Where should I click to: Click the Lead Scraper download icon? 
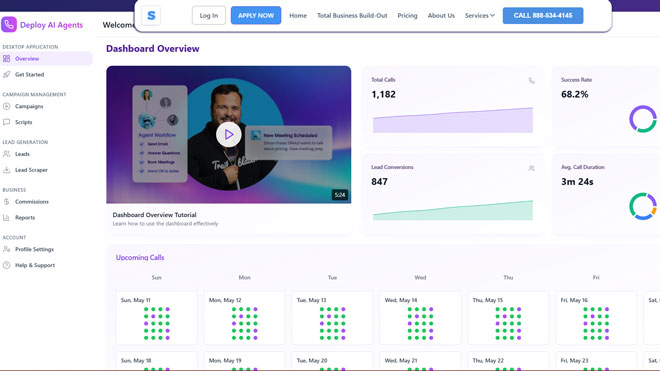6,170
